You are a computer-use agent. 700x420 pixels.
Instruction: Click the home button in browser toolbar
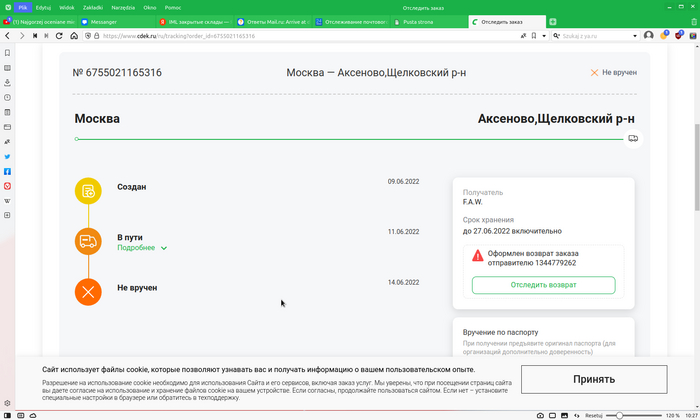(x=73, y=35)
